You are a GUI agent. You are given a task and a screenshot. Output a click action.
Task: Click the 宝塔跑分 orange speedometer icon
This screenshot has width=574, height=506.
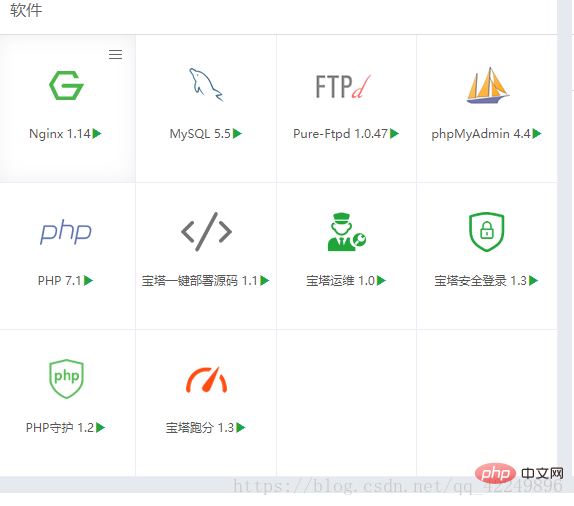pos(206,380)
